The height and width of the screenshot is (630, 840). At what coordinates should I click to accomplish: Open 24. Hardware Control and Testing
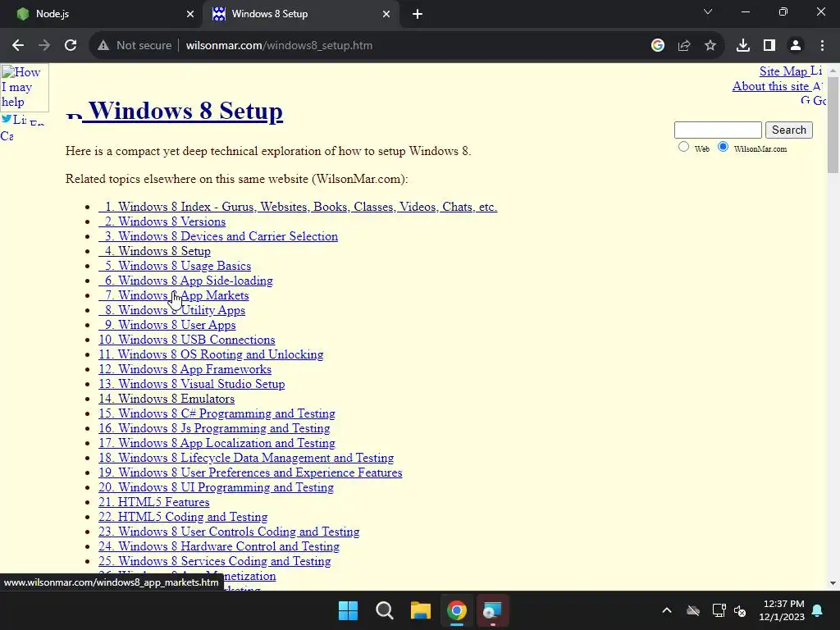[x=219, y=546]
